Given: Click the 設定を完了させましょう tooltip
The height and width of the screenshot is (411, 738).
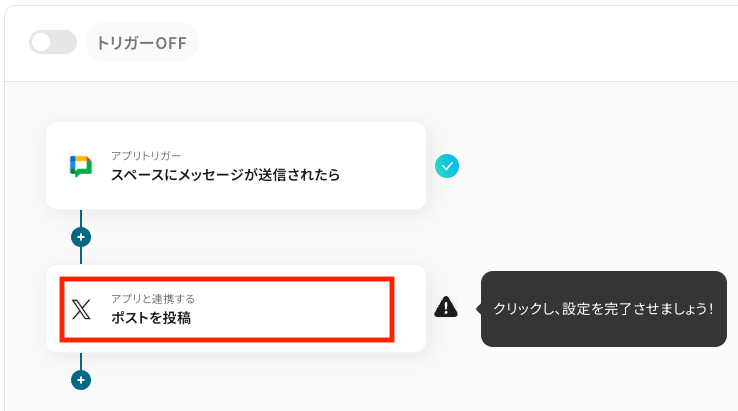Looking at the screenshot, I should coord(603,308).
